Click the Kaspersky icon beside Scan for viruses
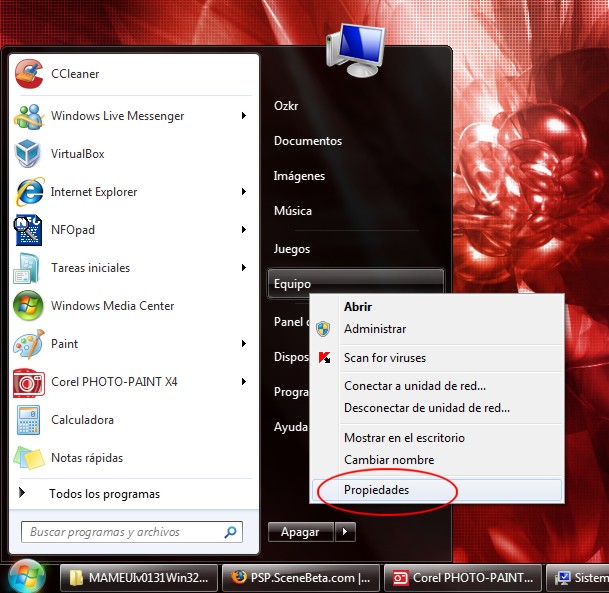Image resolution: width=609 pixels, height=593 pixels. coord(324,358)
